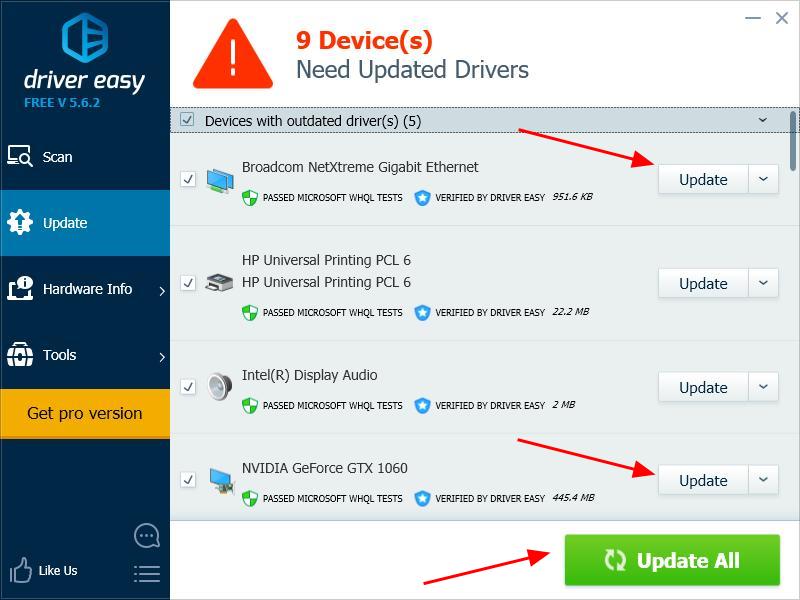The image size is (800, 600).
Task: Click the Like Us thumbs-up icon
Action: (x=20, y=570)
